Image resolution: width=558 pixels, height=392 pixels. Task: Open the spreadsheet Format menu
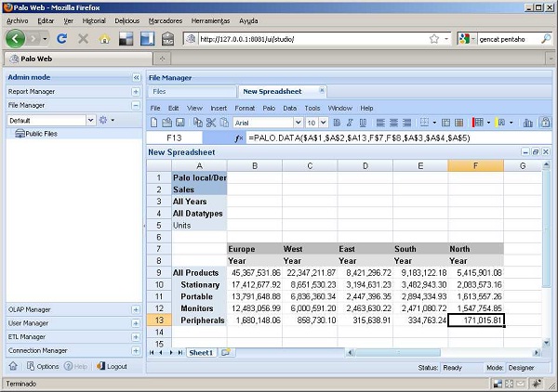[x=245, y=108]
